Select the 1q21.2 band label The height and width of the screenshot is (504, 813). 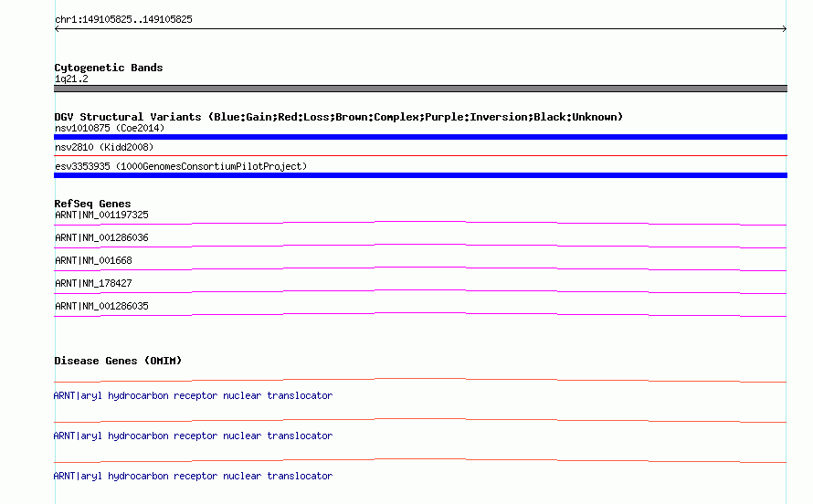point(71,79)
